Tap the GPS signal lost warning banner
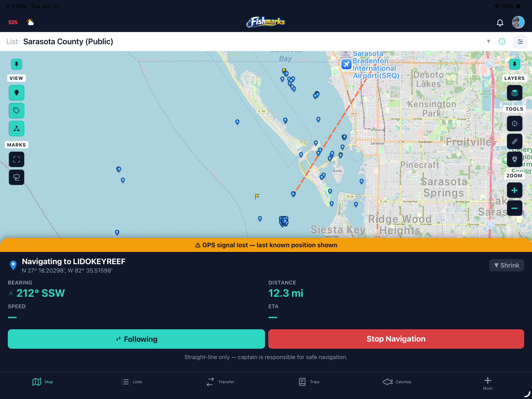 266,245
